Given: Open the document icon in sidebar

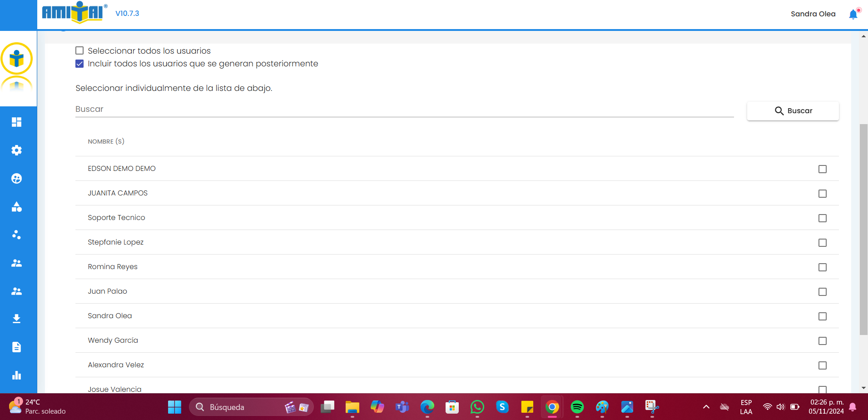Looking at the screenshot, I should click(17, 347).
